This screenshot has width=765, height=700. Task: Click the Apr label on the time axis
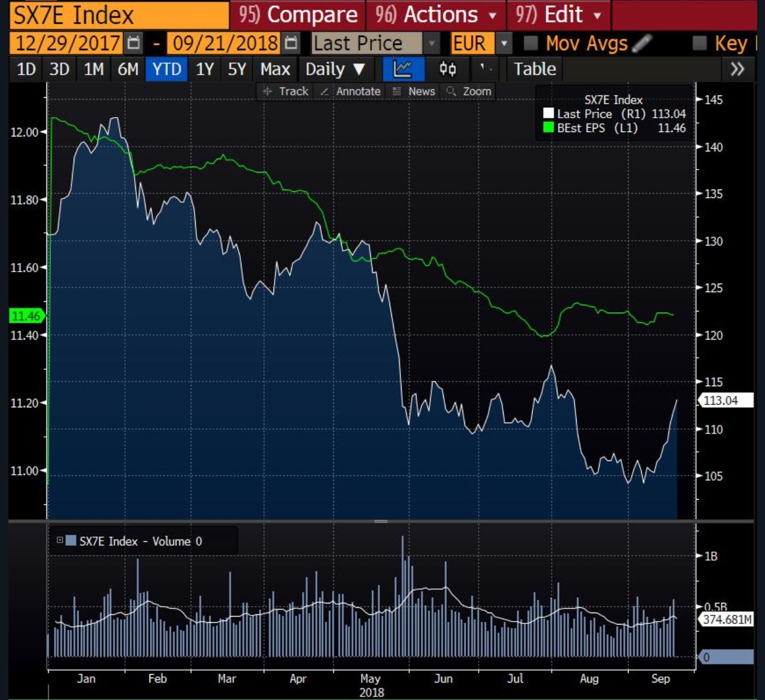coord(298,679)
